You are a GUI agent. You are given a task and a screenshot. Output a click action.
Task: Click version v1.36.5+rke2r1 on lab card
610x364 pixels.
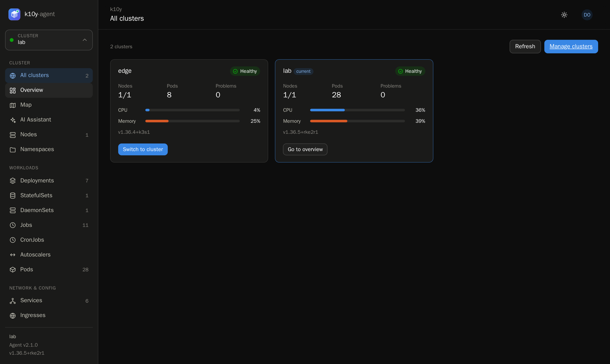point(301,132)
